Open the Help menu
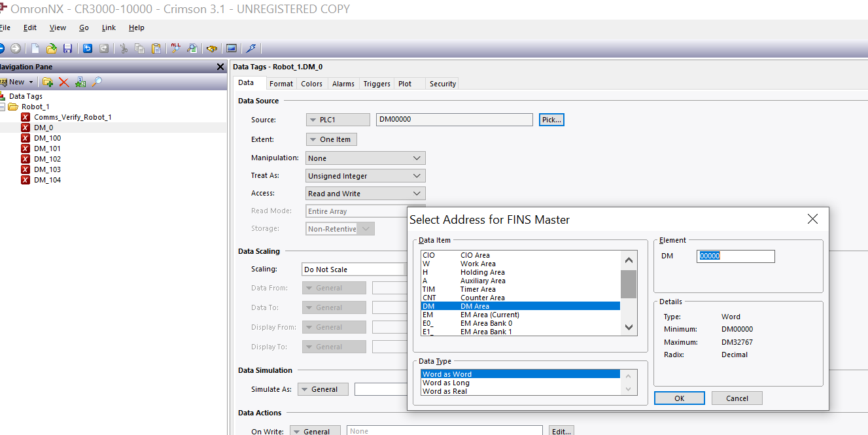The image size is (868, 435). pyautogui.click(x=136, y=27)
